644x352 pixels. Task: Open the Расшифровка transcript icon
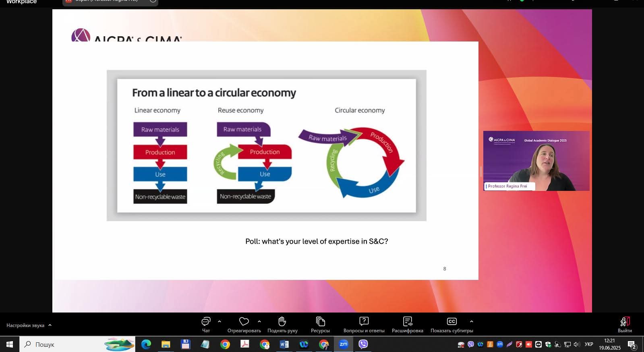pos(407,322)
